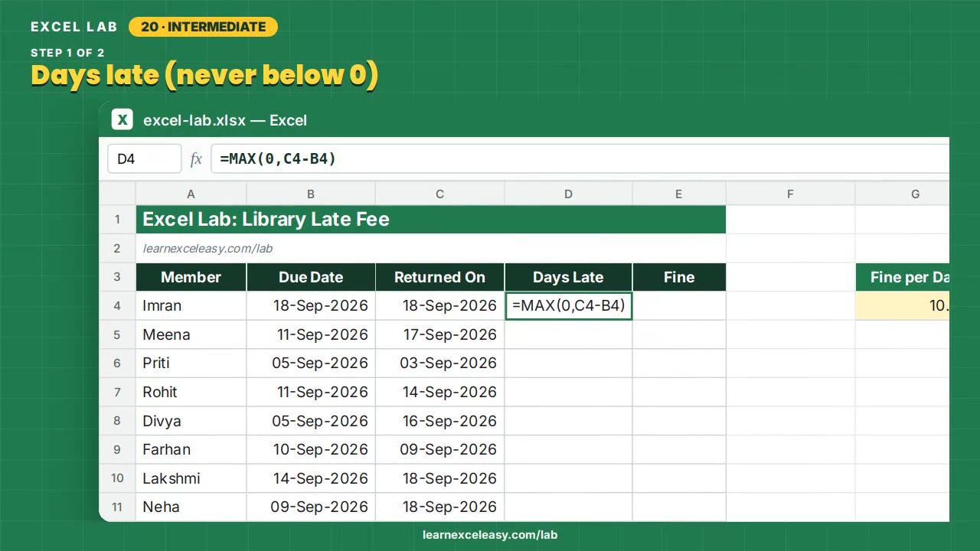Click the 'Farhan' member cell
Image resolution: width=980 pixels, height=551 pixels.
(191, 449)
